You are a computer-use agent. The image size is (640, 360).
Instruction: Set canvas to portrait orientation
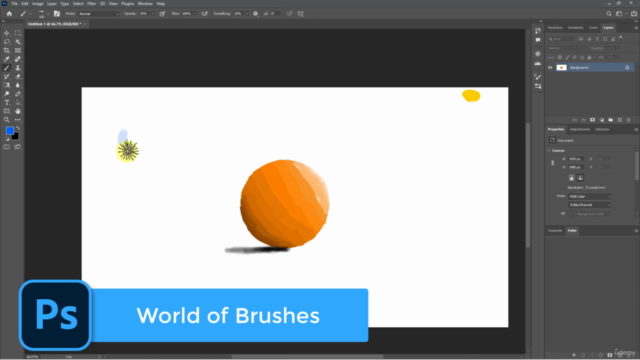tap(571, 178)
